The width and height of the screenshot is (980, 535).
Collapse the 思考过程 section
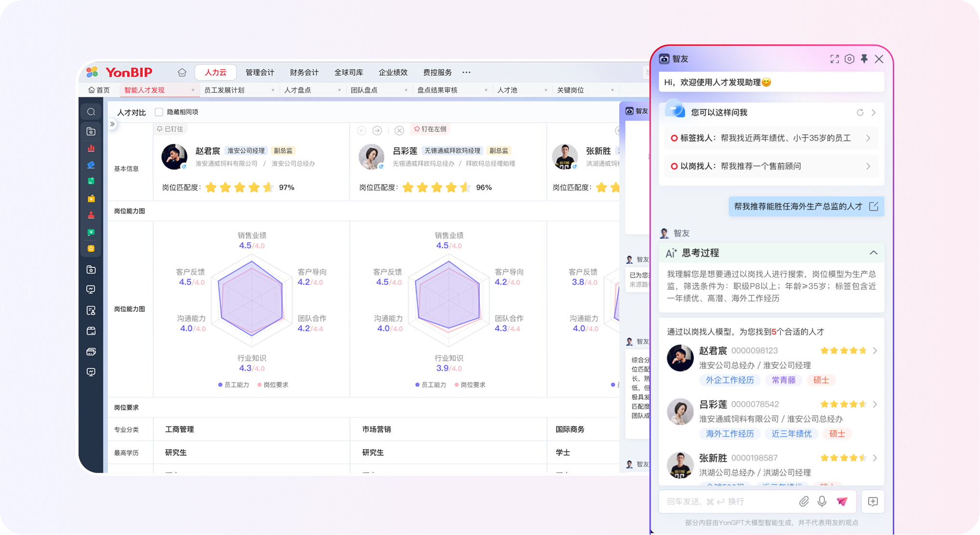pos(874,253)
